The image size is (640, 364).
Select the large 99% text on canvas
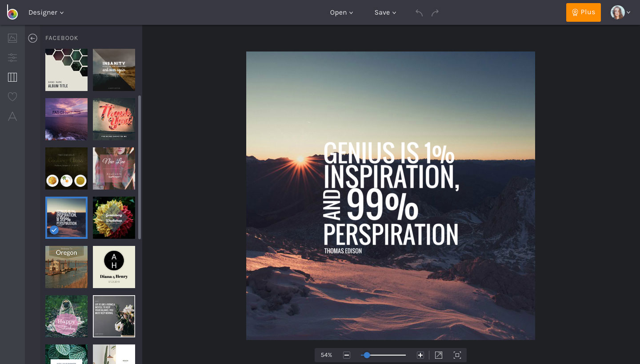tap(382, 205)
